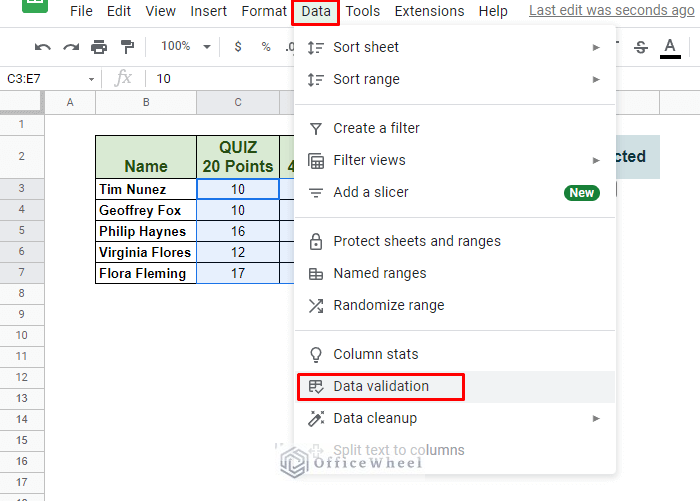Image resolution: width=700 pixels, height=501 pixels.
Task: Click the Randomize range shuffle icon
Action: [316, 305]
